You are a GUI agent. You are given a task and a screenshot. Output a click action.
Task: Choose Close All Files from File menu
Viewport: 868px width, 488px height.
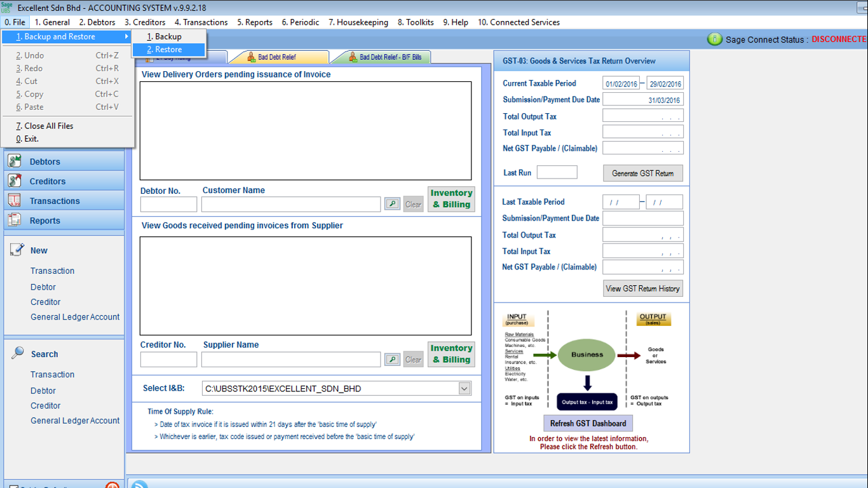69,126
